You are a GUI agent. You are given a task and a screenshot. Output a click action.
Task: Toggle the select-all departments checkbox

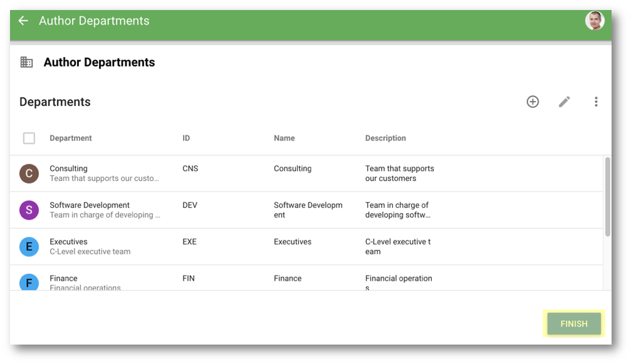[x=29, y=138]
